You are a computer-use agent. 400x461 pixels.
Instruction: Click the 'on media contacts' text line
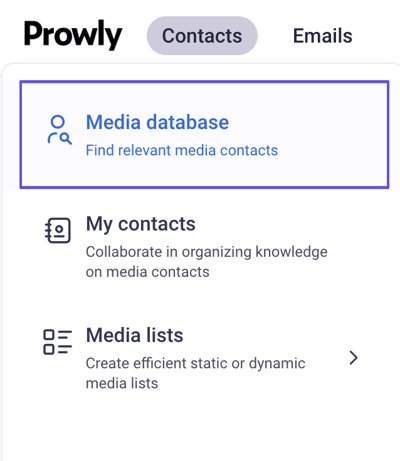point(148,272)
